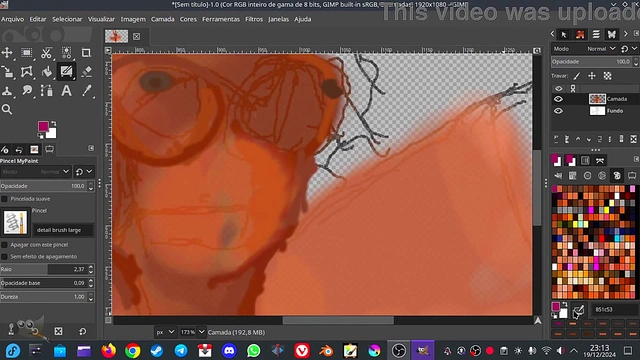
Task: Open the Filtros menu
Action: (254, 19)
